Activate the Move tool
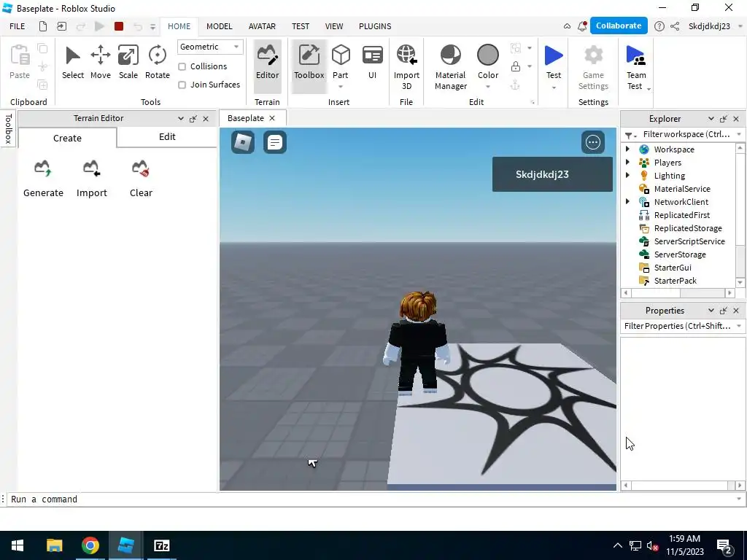This screenshot has width=747, height=560. (101, 62)
